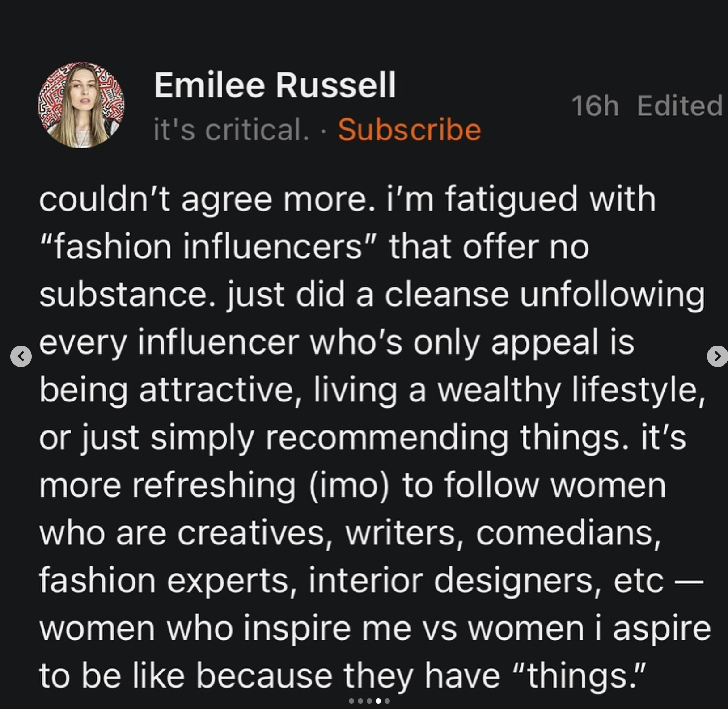
Task: Open the "it's critical." publication link
Action: (x=231, y=130)
